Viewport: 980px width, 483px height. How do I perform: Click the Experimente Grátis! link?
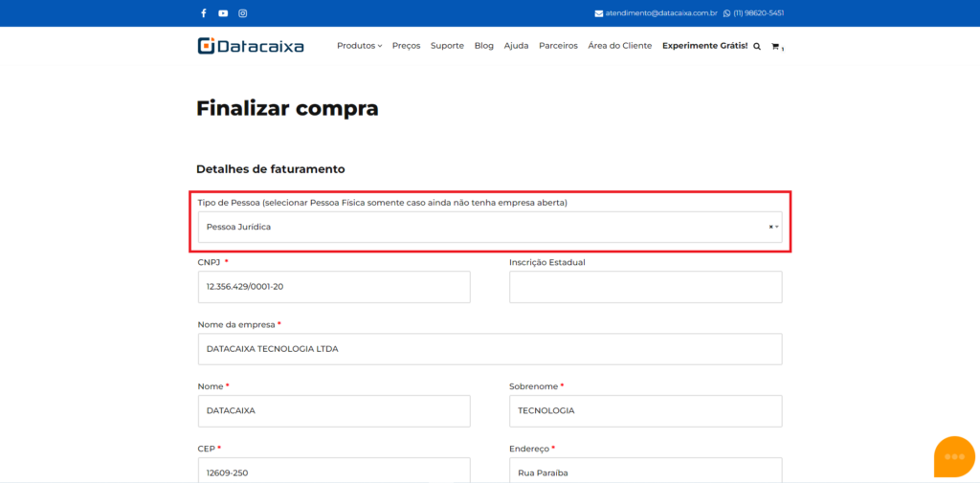coord(705,46)
